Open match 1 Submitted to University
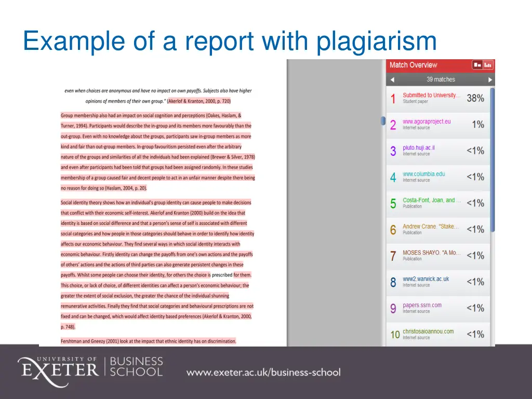This screenshot has height=399, width=532. point(438,98)
